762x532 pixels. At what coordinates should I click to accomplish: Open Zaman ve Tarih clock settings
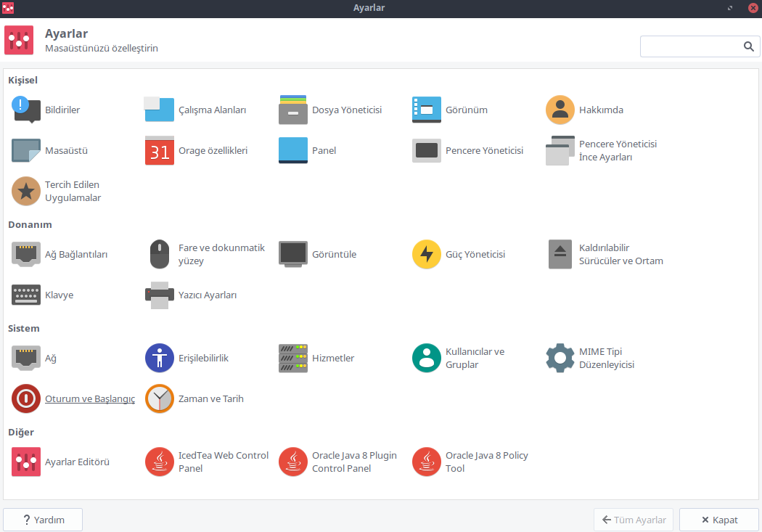click(160, 399)
